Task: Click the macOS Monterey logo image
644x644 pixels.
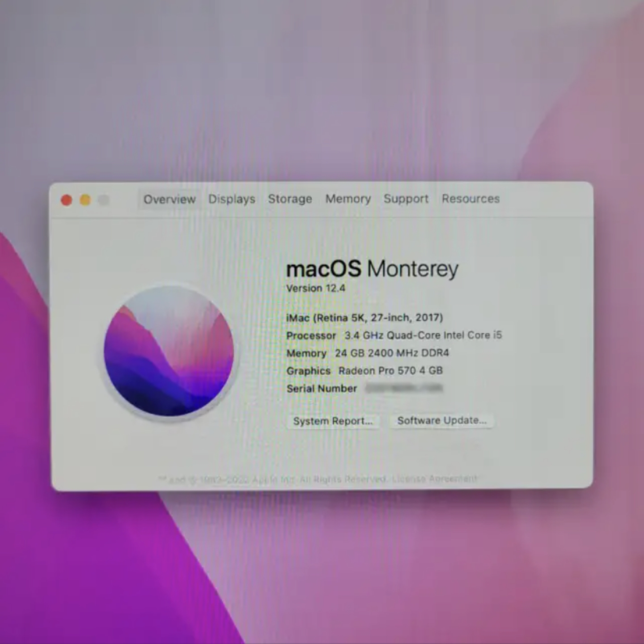Action: click(x=169, y=352)
